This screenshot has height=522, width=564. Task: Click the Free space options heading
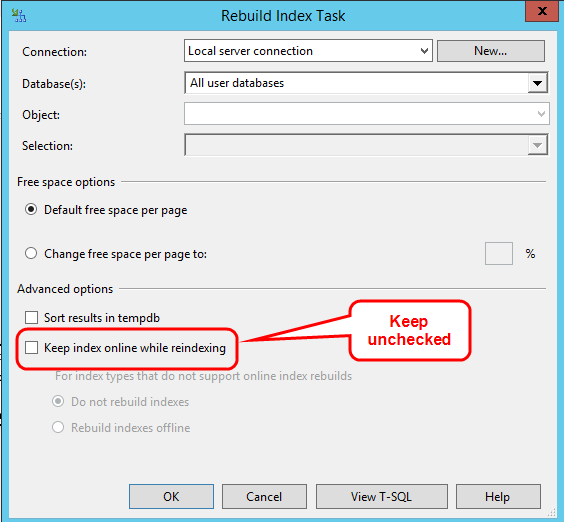pos(66,182)
